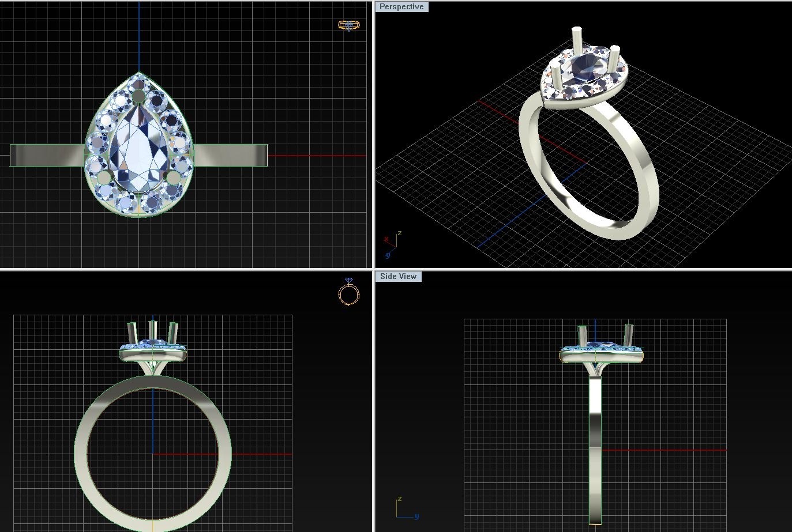Click the front-view ring icon in lower-left viewport
The width and height of the screenshot is (792, 532).
348,292
